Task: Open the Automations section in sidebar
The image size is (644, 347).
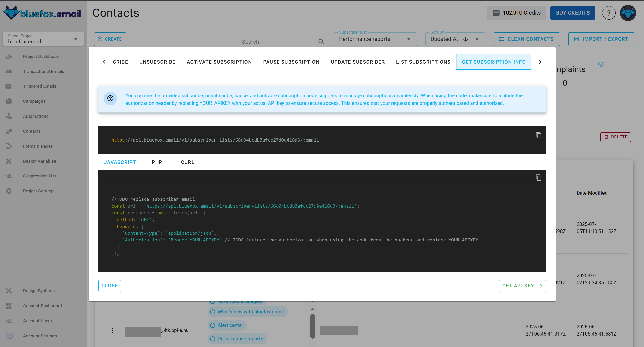Action: pyautogui.click(x=35, y=116)
